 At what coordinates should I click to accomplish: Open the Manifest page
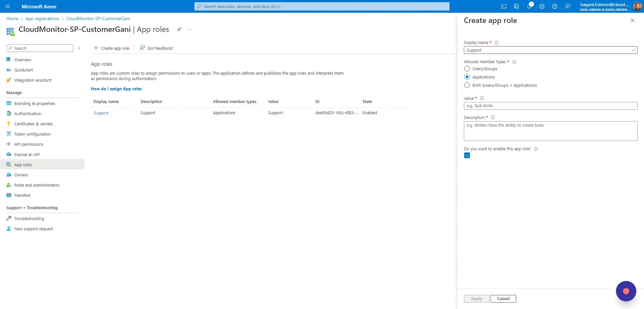22,195
